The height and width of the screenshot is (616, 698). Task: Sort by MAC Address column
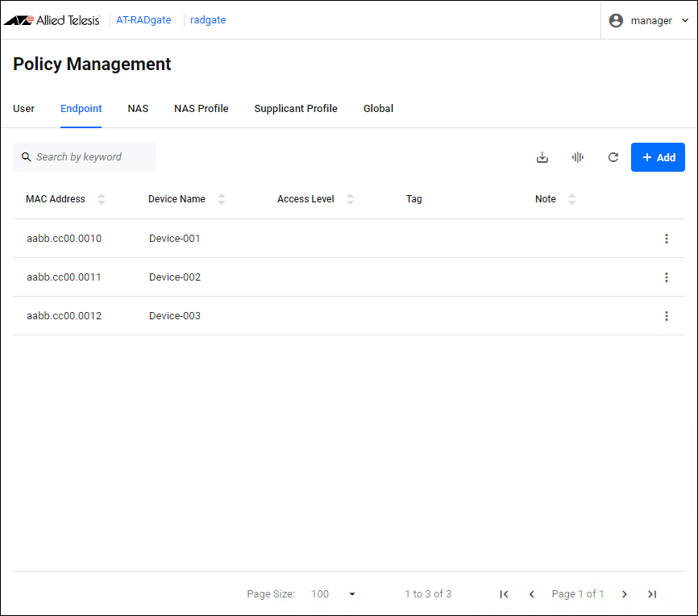click(x=101, y=199)
